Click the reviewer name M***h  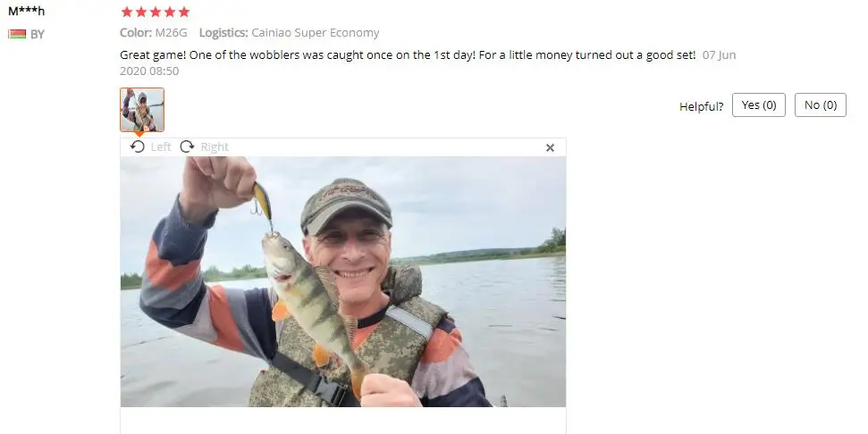point(26,11)
